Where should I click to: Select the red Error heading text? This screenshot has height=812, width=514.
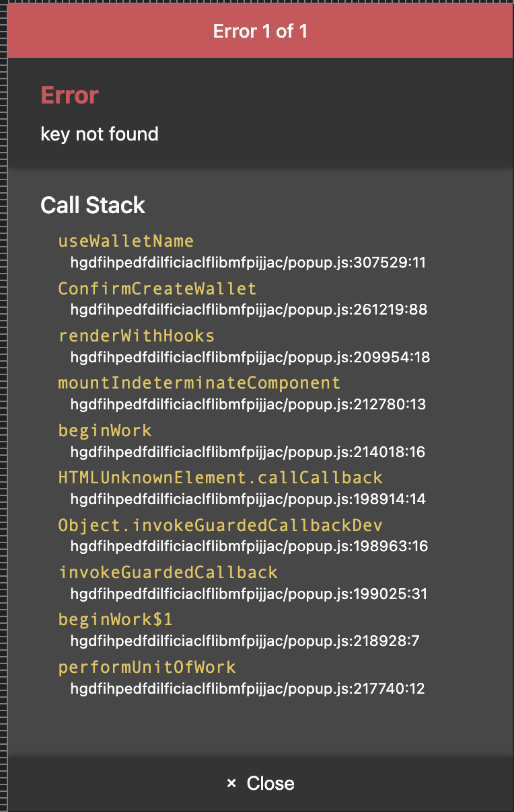coord(69,95)
